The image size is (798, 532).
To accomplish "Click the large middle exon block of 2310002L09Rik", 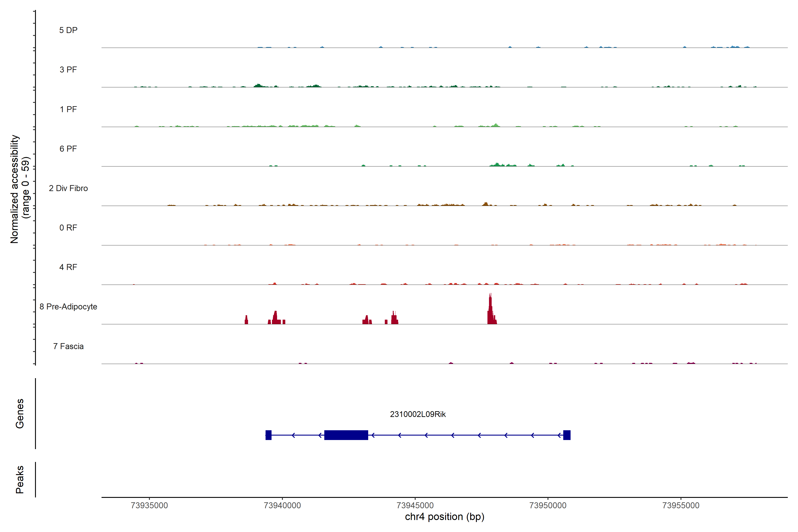I will pyautogui.click(x=346, y=435).
